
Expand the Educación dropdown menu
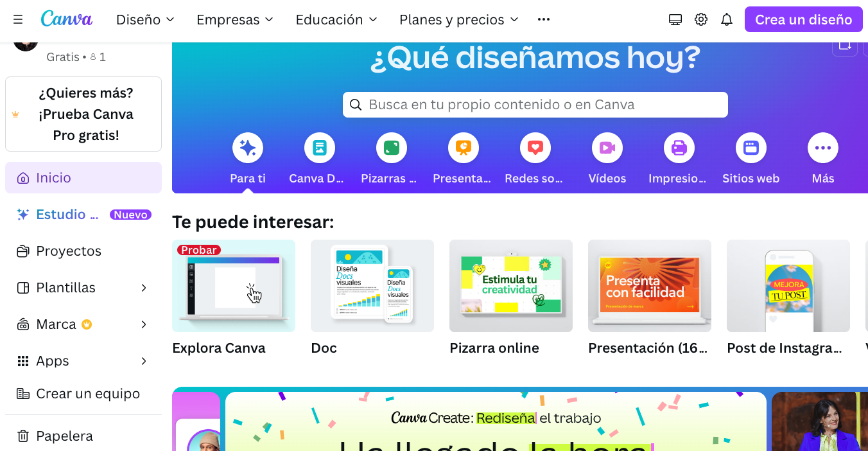(x=336, y=20)
